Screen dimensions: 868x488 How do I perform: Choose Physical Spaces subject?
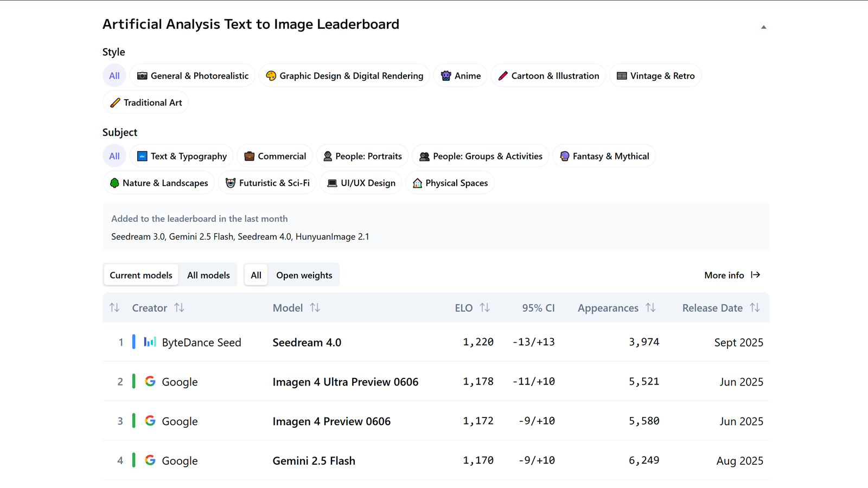tap(450, 183)
